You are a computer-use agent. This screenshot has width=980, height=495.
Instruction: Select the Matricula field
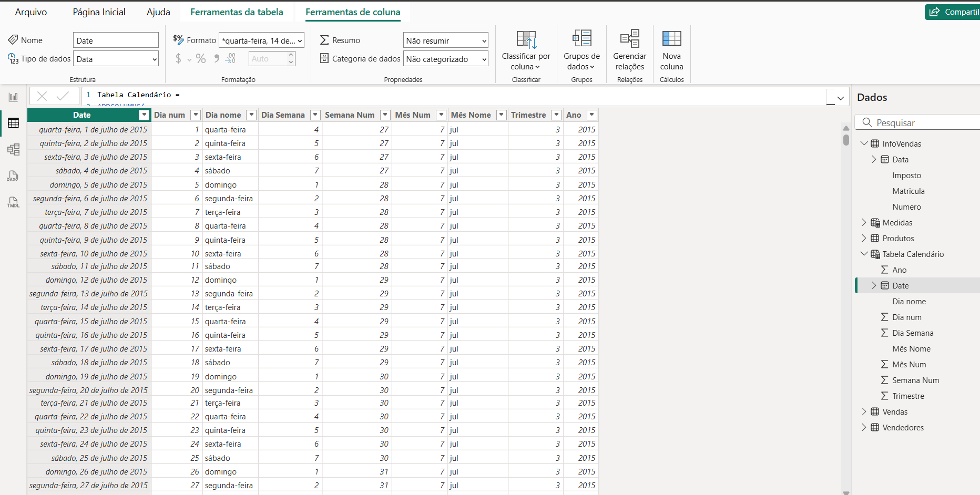908,191
